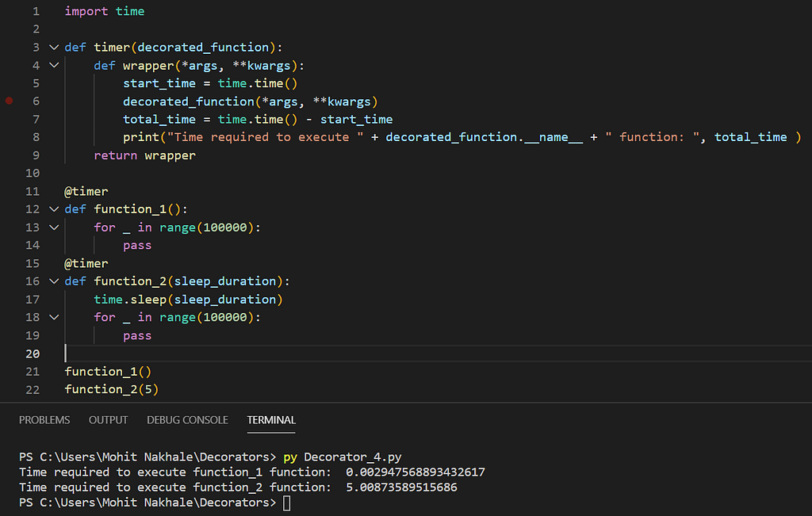Collapse the wrapper function fold on line 4
Image resolution: width=812 pixels, height=516 pixels.
point(54,65)
